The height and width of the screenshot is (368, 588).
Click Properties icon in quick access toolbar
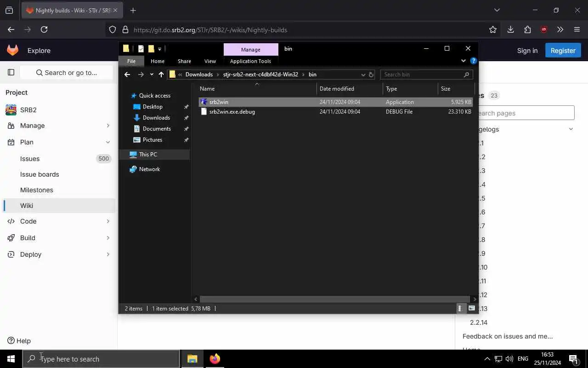(141, 49)
